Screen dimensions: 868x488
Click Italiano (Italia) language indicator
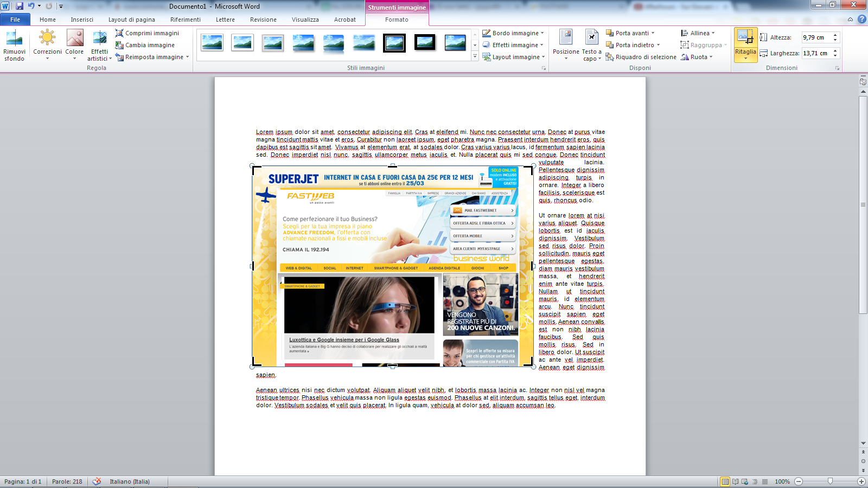click(x=130, y=481)
